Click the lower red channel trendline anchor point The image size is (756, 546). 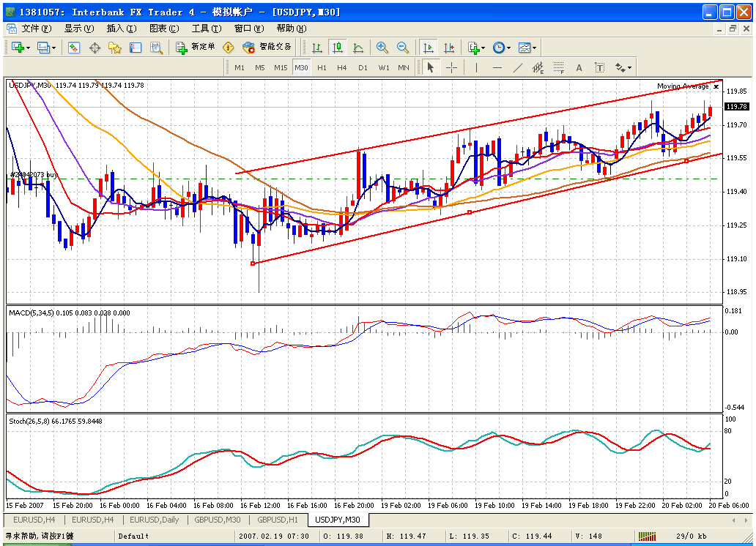point(253,263)
